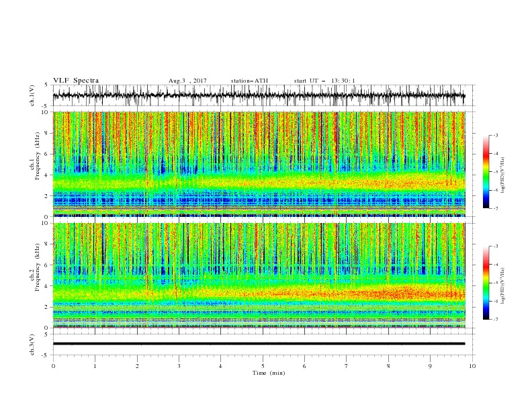Click time axis tick label "8"
This screenshot has height=411, width=532.
tap(388, 366)
